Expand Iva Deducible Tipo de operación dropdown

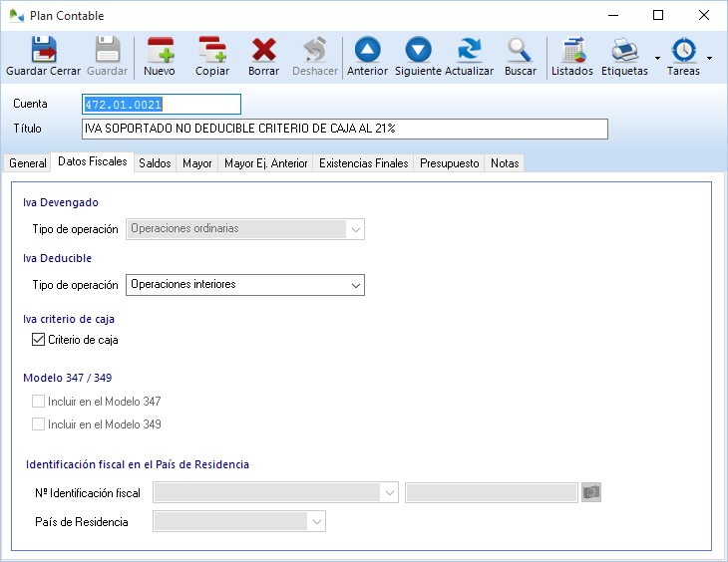point(355,285)
